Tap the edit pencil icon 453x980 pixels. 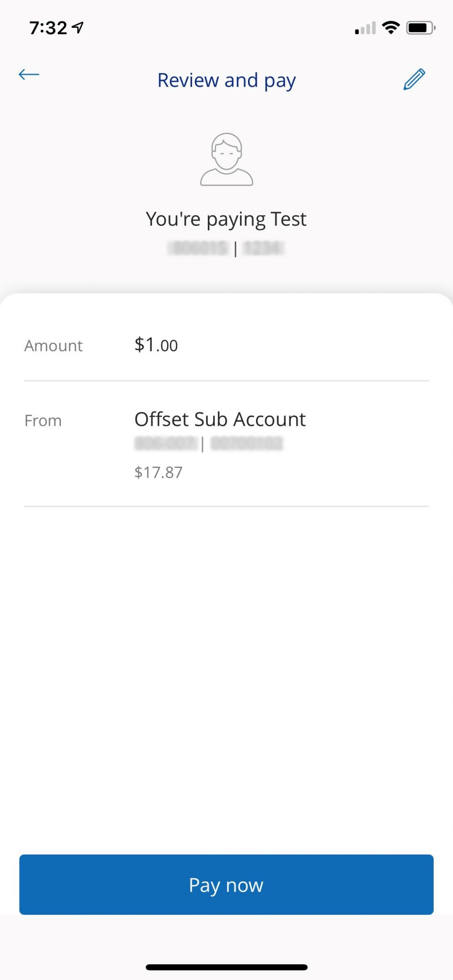tap(414, 79)
